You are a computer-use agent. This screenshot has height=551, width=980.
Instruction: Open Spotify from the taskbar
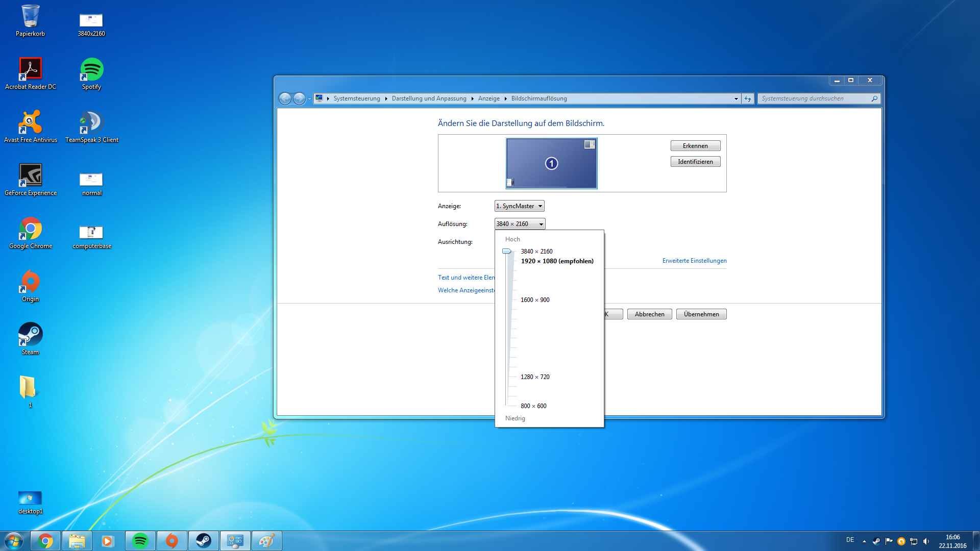pyautogui.click(x=140, y=541)
